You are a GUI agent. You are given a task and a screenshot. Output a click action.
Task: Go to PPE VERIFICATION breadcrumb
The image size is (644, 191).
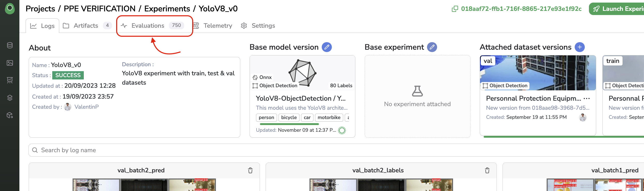click(100, 9)
